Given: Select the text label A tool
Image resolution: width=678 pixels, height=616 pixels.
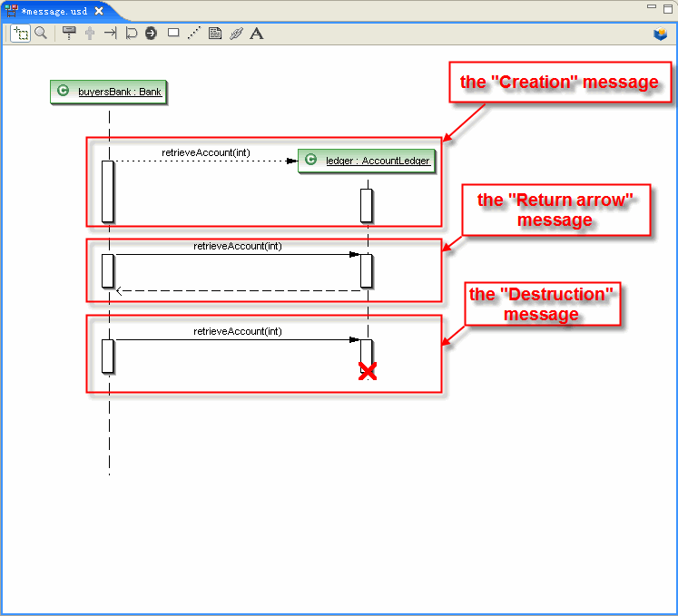Looking at the screenshot, I should click(x=257, y=34).
